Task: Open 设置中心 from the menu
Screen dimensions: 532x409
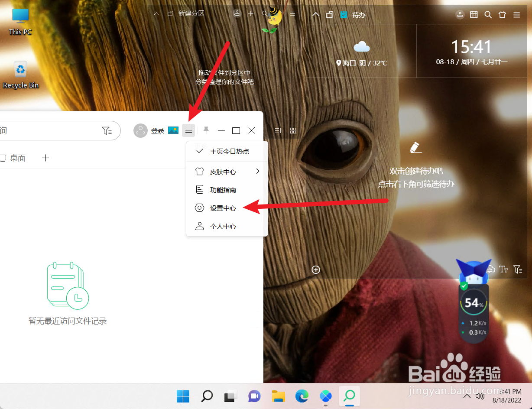Action: (227, 208)
